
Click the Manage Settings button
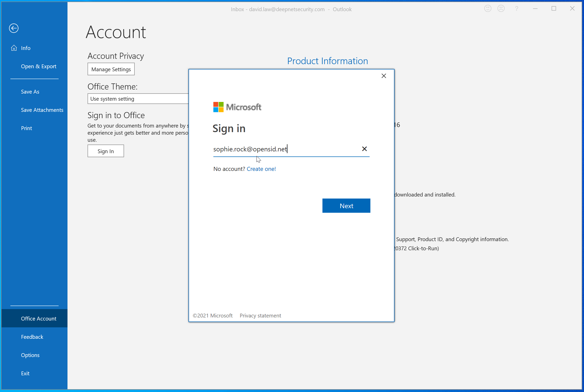click(111, 69)
